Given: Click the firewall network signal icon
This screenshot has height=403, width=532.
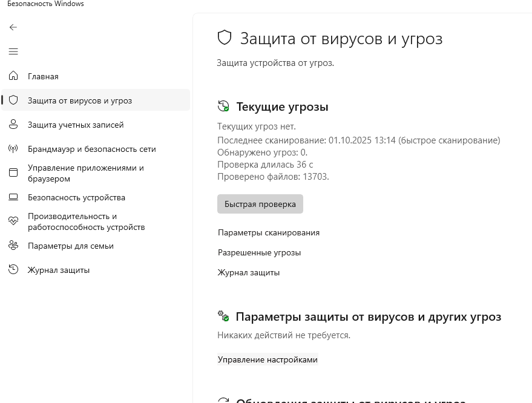Looking at the screenshot, I should [13, 149].
